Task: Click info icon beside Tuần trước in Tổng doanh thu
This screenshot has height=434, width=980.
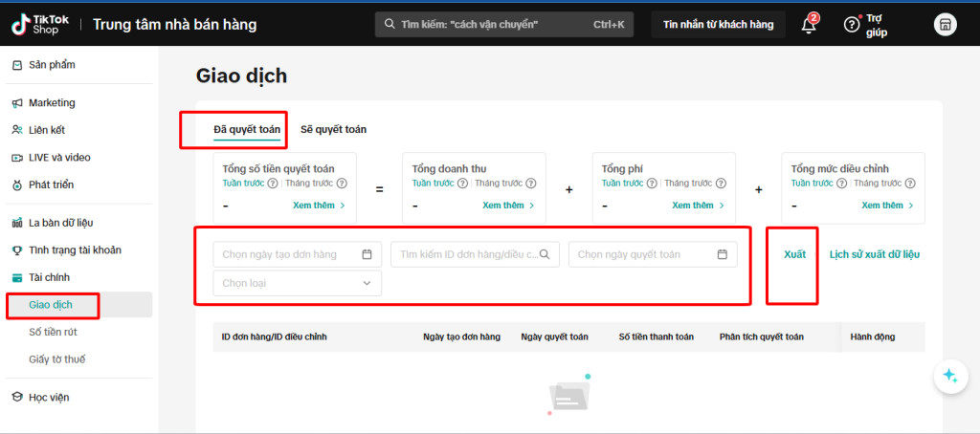Action: point(462,184)
